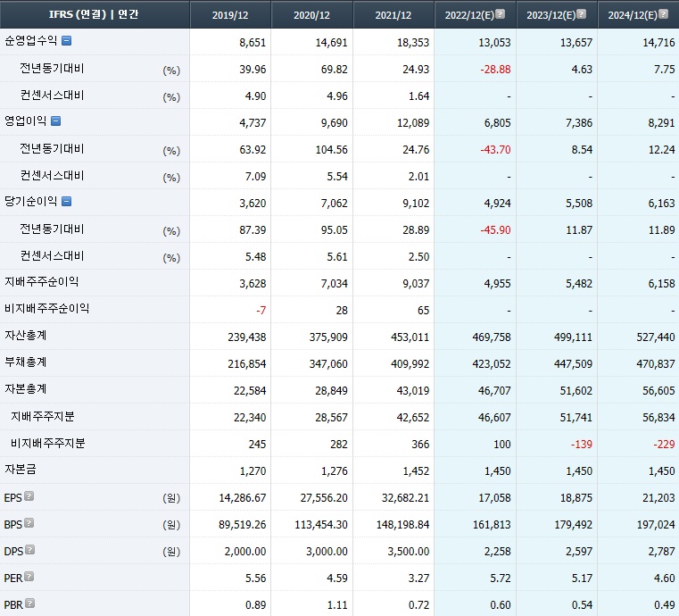Click the 2020/12 column header
The width and height of the screenshot is (679, 616).
311,15
